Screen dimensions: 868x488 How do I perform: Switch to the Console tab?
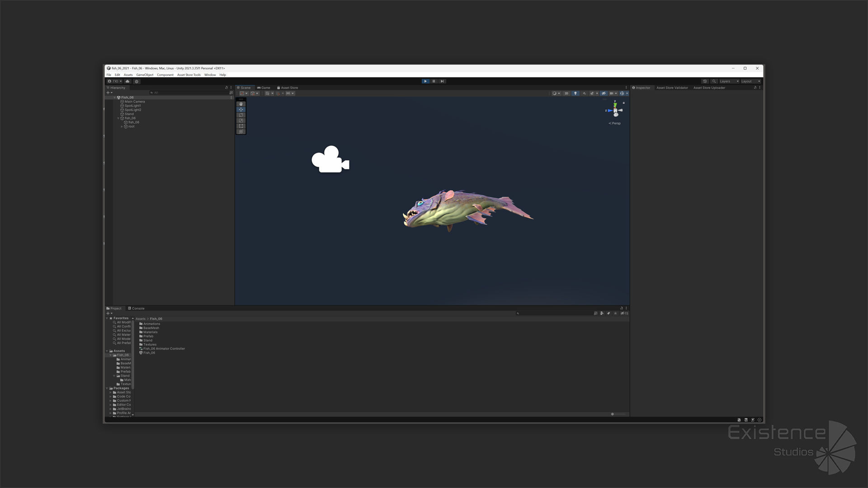[x=136, y=309]
